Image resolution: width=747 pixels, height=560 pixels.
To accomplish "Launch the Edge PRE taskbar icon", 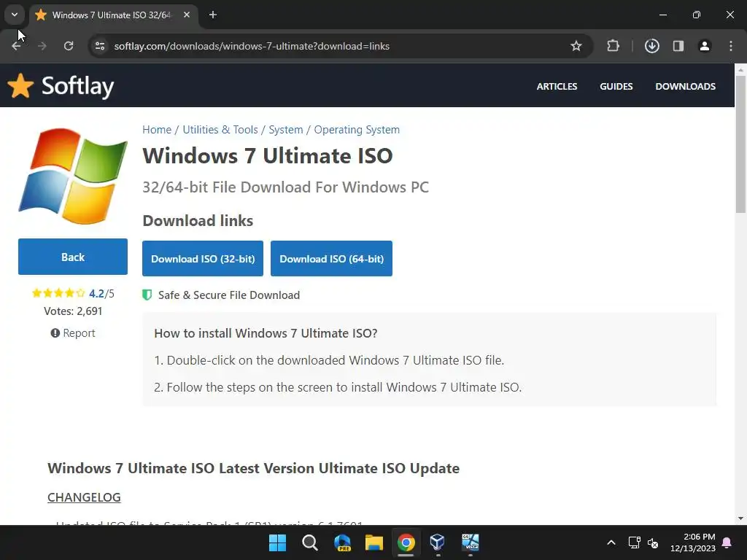I will pos(342,542).
